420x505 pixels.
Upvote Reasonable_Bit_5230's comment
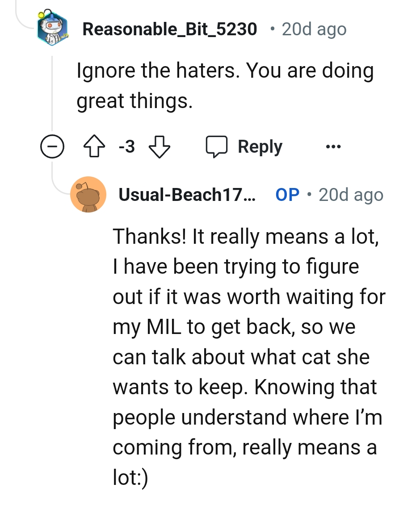93,147
